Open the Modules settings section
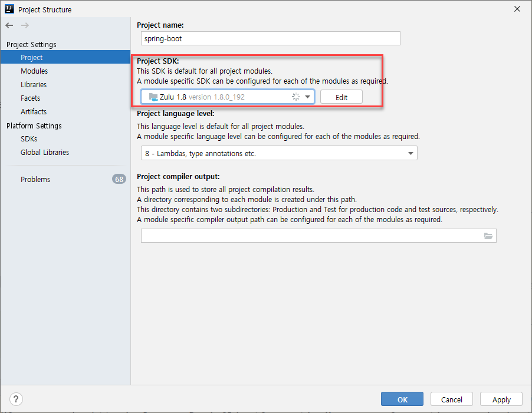 click(x=34, y=71)
